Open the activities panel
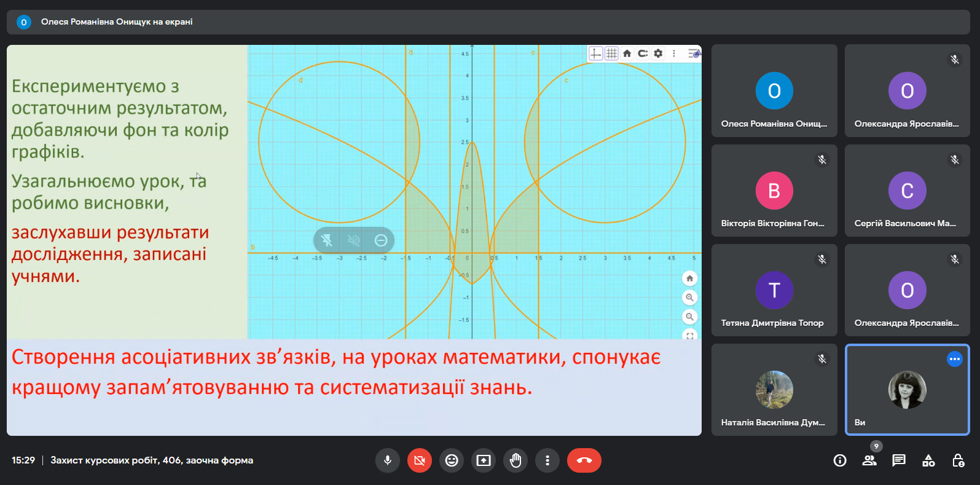 coord(928,460)
